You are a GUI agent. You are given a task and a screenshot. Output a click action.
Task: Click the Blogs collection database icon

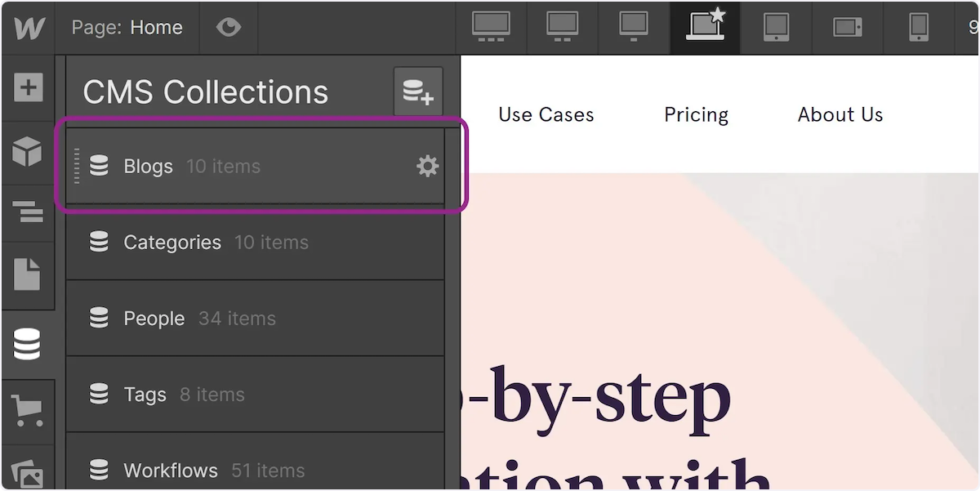[99, 167]
